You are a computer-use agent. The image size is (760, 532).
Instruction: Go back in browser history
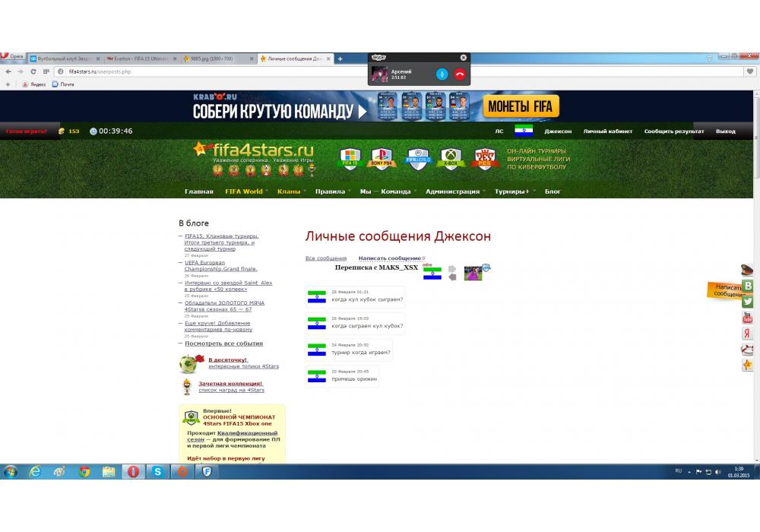pos(8,71)
